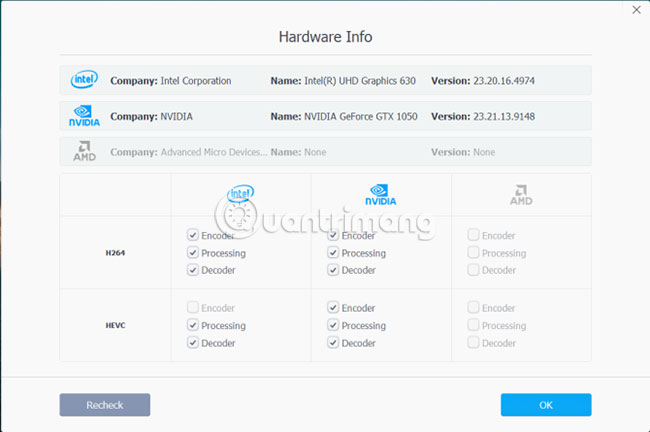
Task: Click the Hardware Info title
Action: (x=325, y=37)
